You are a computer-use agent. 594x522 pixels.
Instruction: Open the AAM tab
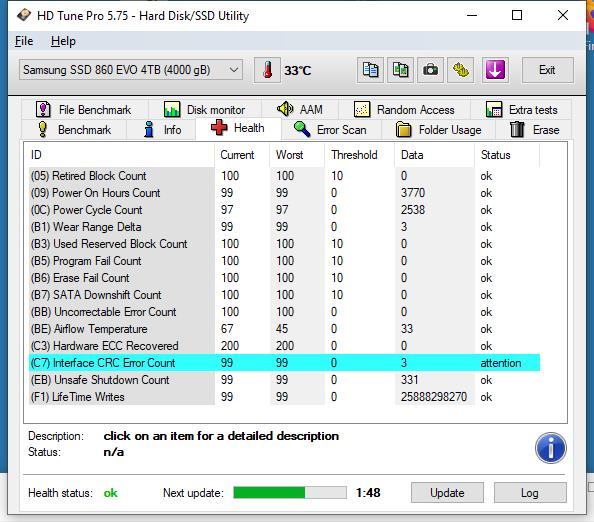[x=300, y=109]
